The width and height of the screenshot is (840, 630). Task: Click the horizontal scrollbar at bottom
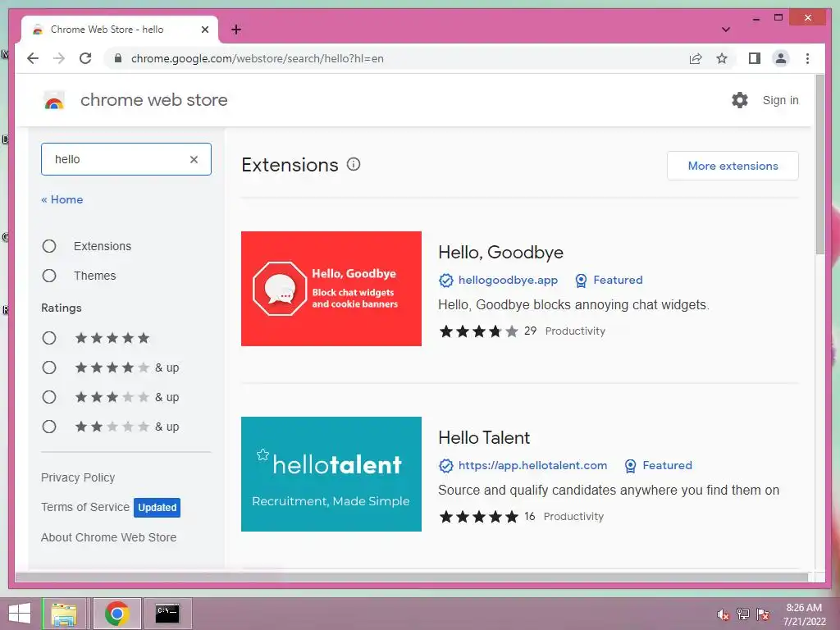click(x=412, y=577)
